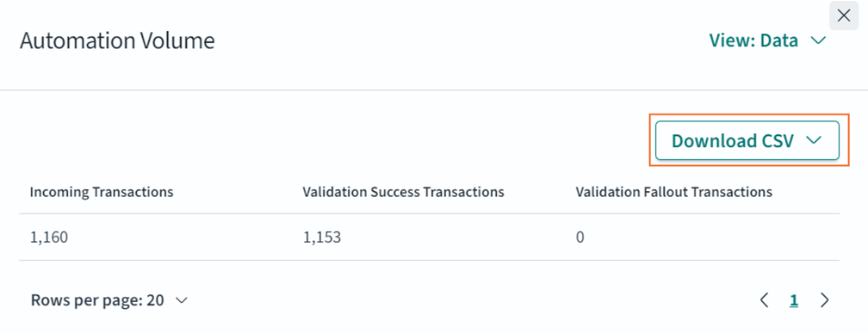This screenshot has width=868, height=333.
Task: Go to previous page using left arrow
Action: coord(765,299)
